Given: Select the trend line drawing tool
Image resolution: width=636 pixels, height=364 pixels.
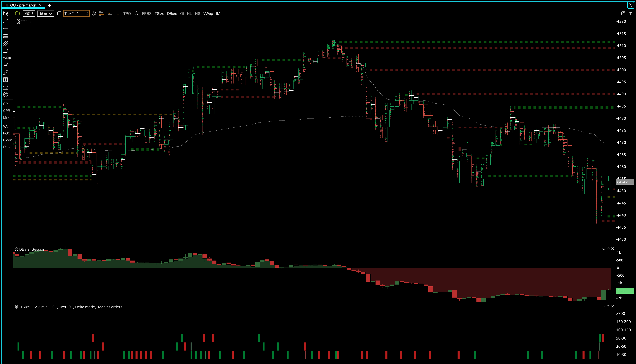Looking at the screenshot, I should (6, 21).
